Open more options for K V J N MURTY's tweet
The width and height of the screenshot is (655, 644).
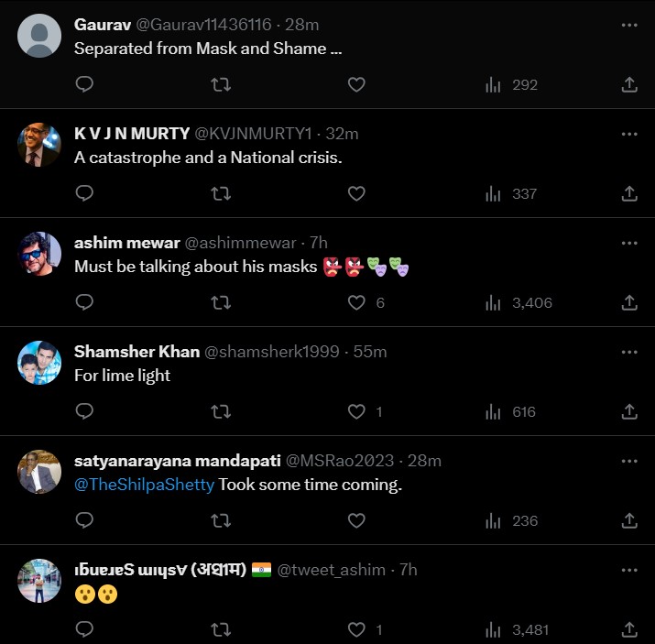coord(629,134)
